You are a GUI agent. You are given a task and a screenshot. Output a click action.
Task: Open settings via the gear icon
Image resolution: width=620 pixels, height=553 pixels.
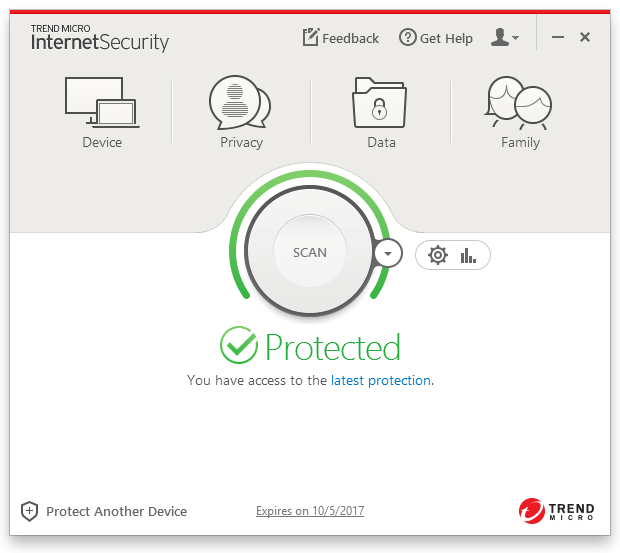click(x=437, y=255)
